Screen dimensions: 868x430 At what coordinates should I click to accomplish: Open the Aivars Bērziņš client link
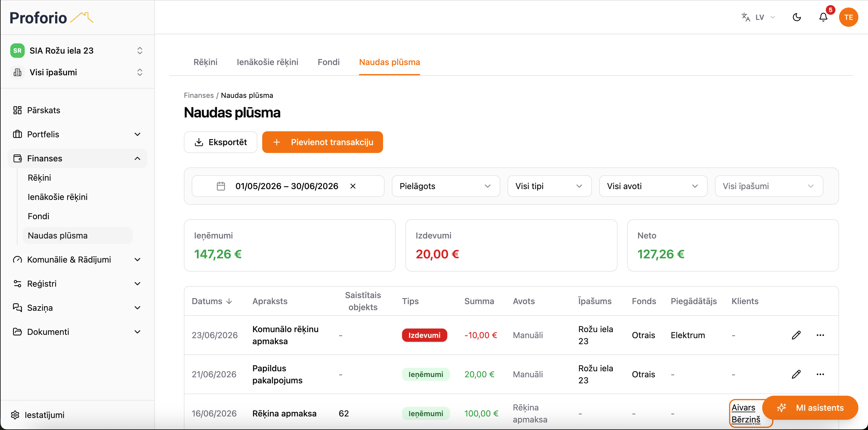coord(746,413)
